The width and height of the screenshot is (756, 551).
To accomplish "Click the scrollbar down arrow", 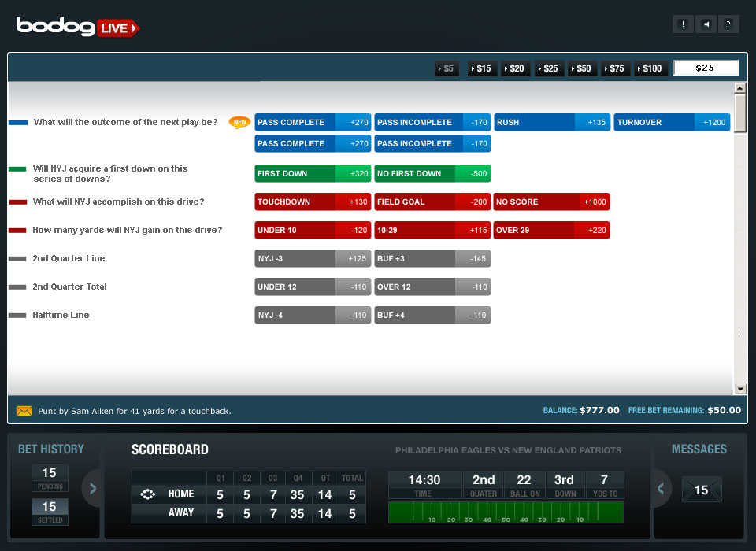I will (x=740, y=389).
